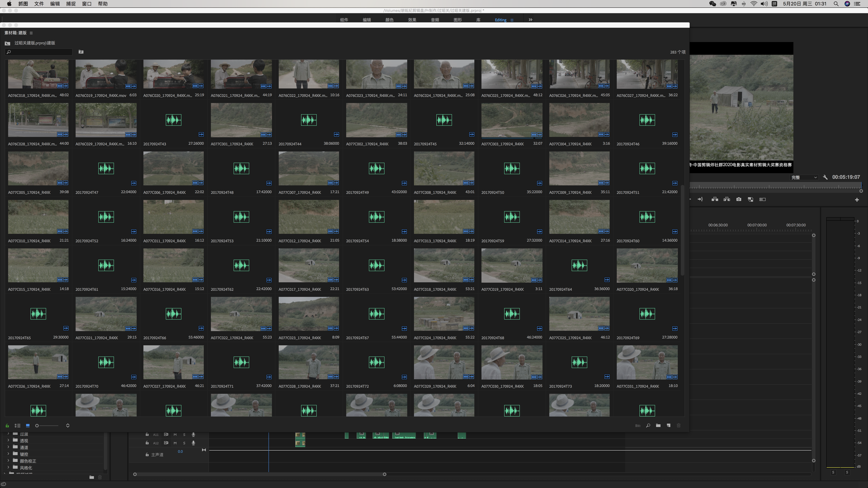Toggle track lock on A12

click(147, 443)
